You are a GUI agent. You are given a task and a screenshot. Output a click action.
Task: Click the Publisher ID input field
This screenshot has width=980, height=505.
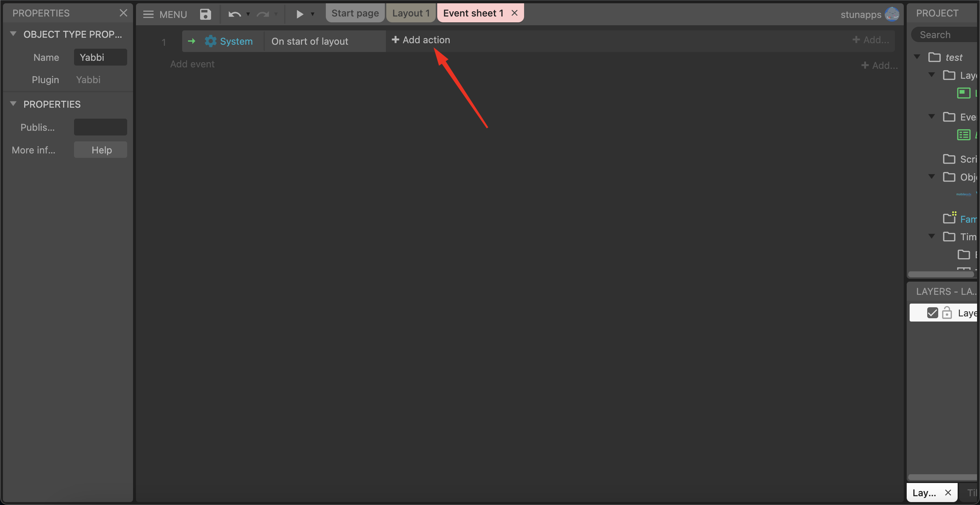click(100, 127)
